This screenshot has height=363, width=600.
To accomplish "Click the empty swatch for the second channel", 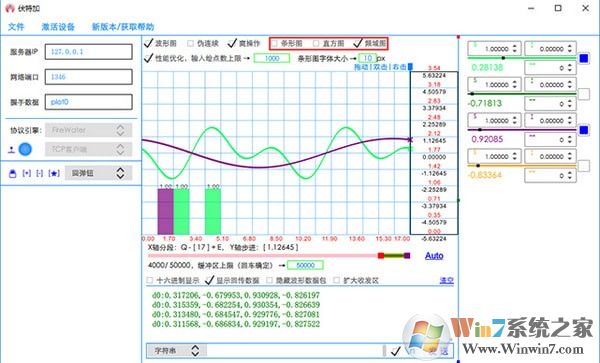I will [584, 94].
